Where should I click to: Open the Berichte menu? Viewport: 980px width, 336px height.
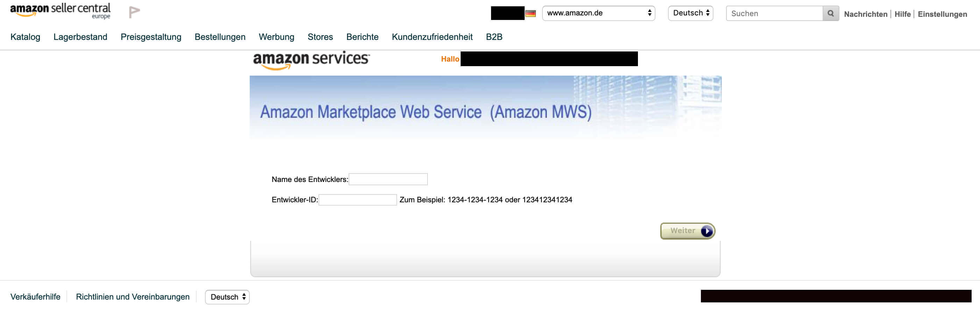tap(362, 37)
